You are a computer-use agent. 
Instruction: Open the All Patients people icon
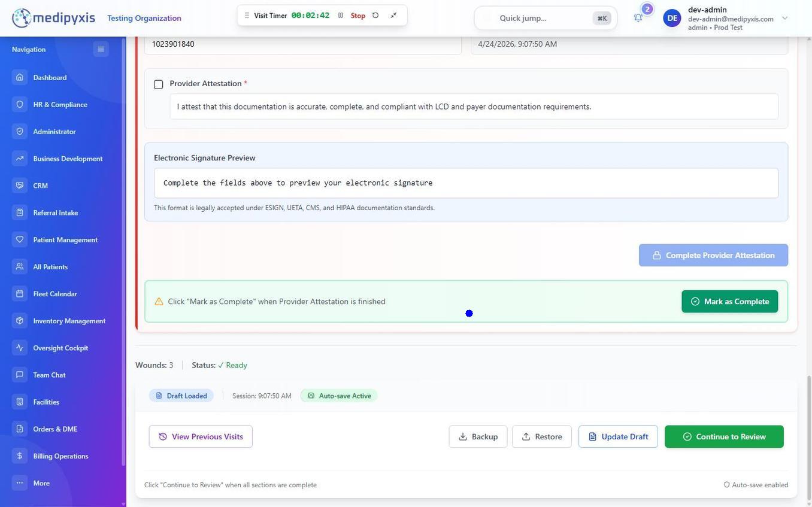tap(20, 266)
